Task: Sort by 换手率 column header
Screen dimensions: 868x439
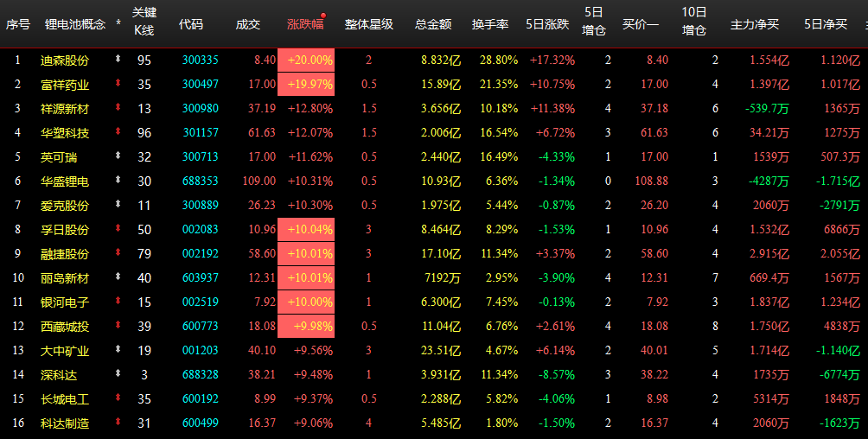Action: point(489,24)
